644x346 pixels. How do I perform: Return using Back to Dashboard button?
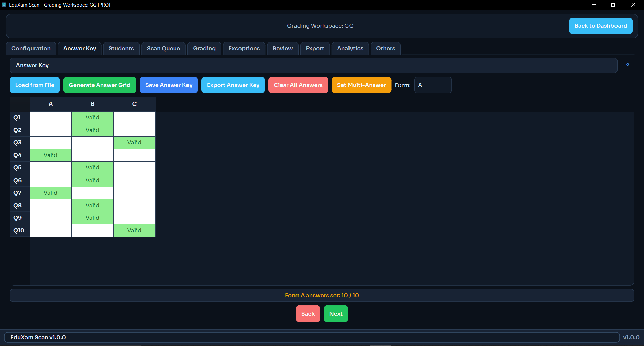click(x=600, y=26)
